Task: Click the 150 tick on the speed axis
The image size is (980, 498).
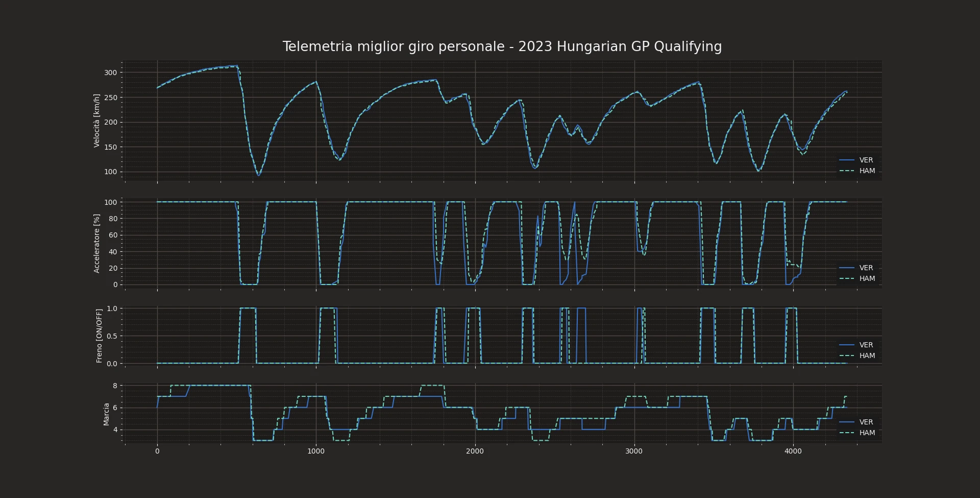Action: pos(110,147)
